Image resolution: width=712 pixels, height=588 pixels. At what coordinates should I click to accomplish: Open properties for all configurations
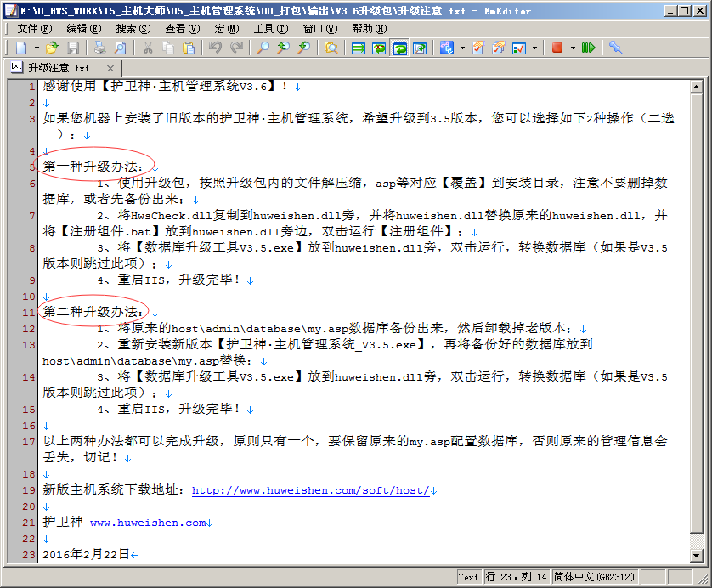499,48
